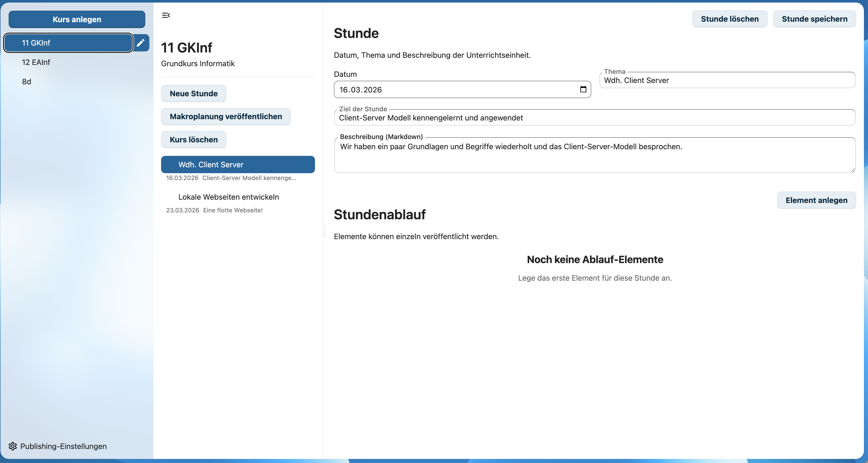Open the calendar date picker
The width and height of the screenshot is (868, 463).
(x=583, y=90)
